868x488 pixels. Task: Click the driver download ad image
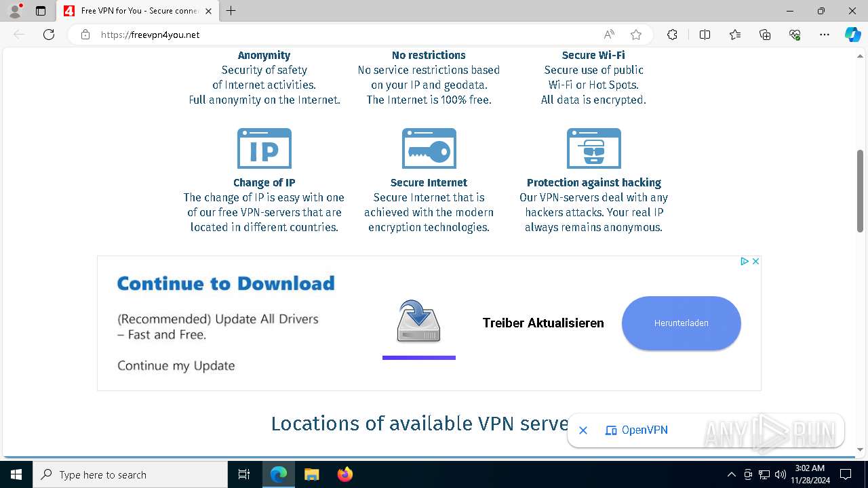418,321
